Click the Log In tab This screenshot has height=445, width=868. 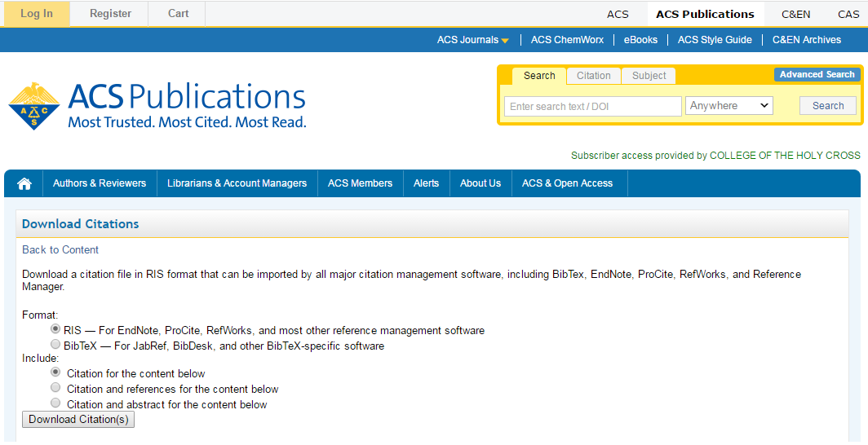click(37, 14)
